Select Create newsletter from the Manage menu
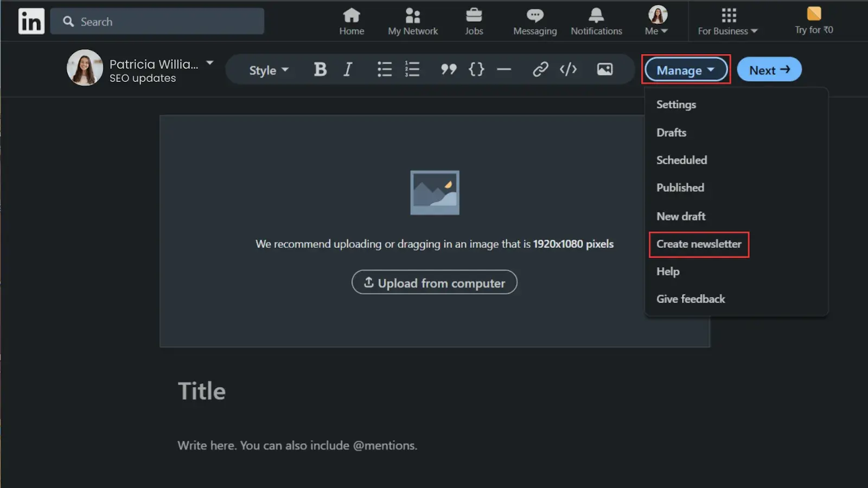This screenshot has height=488, width=868. coord(699,244)
